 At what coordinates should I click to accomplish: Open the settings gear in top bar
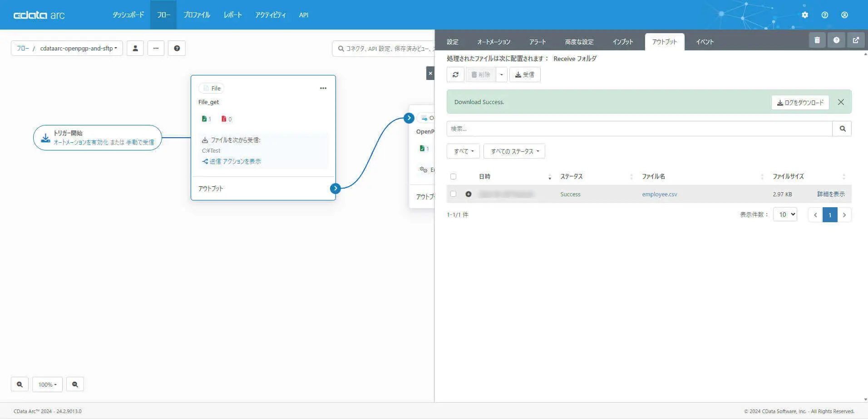(805, 15)
